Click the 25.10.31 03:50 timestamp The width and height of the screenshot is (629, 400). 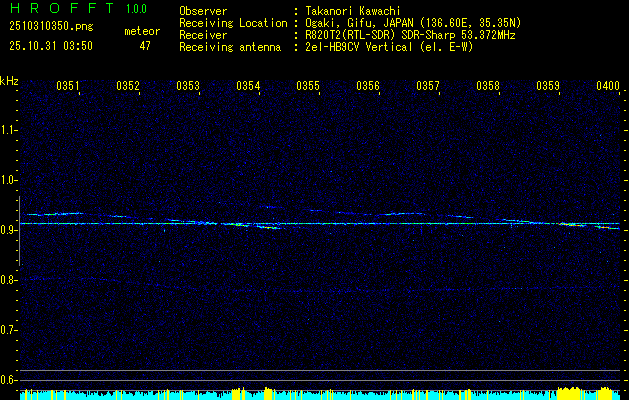tap(50, 46)
